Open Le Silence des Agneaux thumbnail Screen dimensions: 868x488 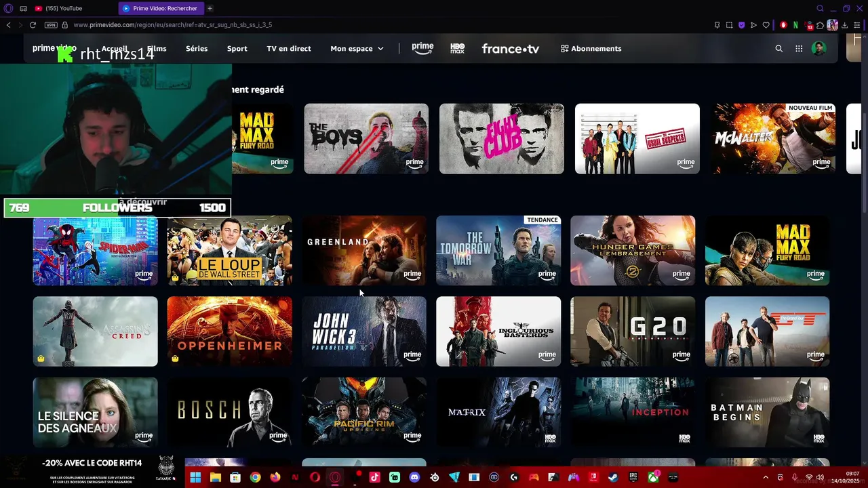(96, 412)
